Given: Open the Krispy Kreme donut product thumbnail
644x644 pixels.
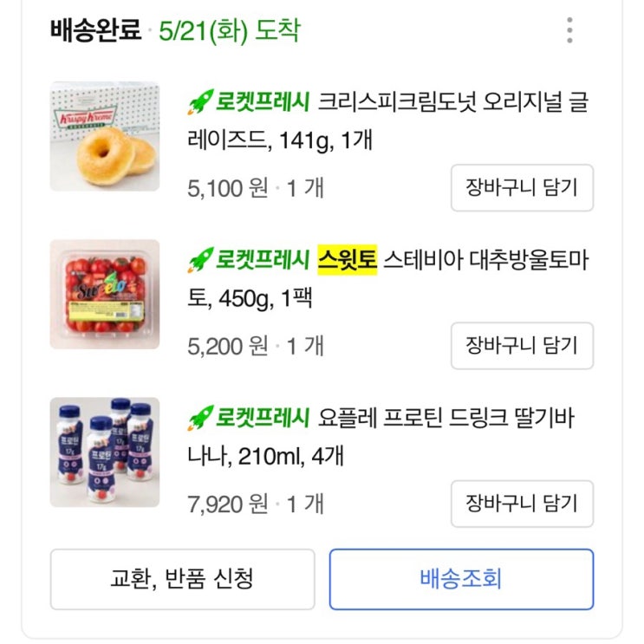Looking at the screenshot, I should [x=105, y=136].
